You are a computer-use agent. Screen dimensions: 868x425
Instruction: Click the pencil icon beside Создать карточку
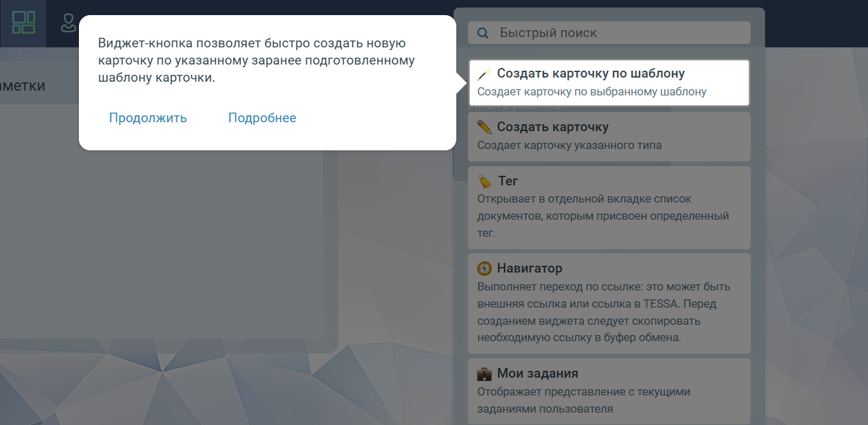[x=484, y=127]
